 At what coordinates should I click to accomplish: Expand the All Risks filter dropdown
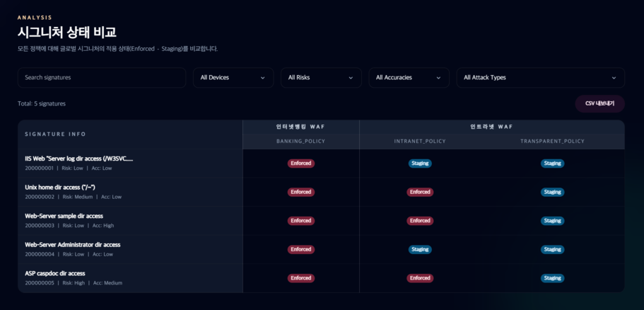[320, 78]
